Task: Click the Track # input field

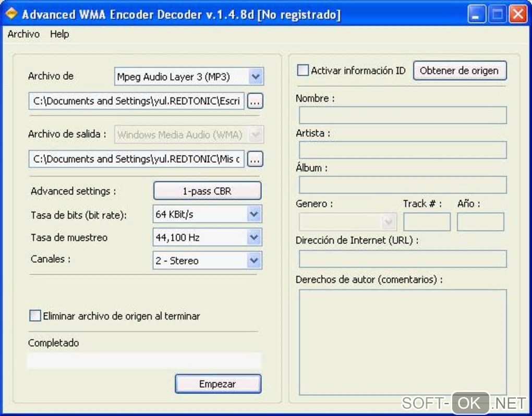Action: 427,222
